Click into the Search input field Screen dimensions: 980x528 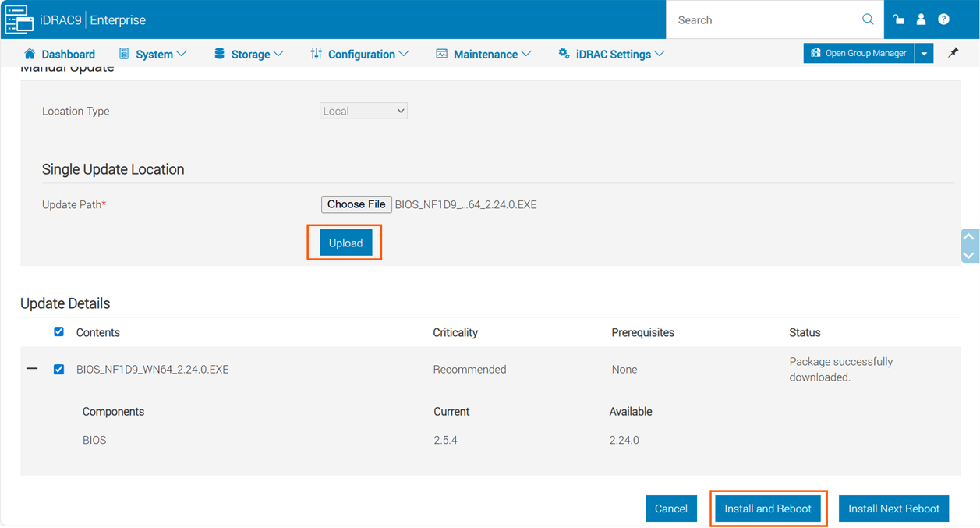(x=764, y=19)
